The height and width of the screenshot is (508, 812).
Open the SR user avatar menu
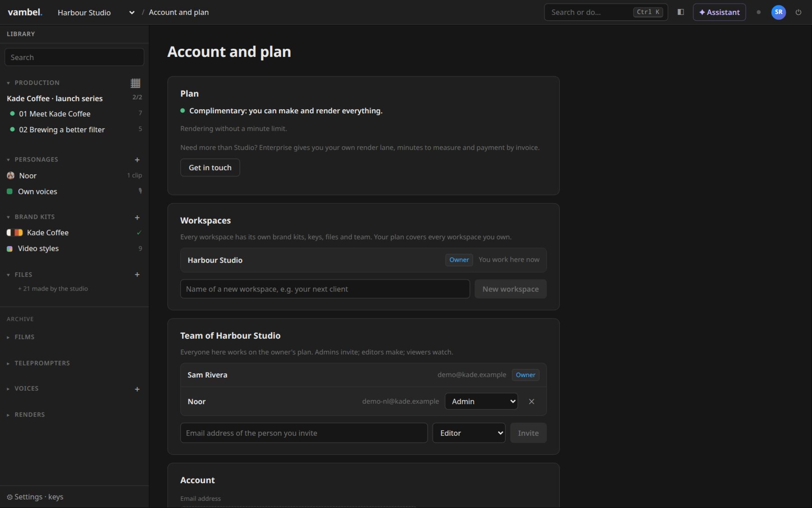pos(779,12)
